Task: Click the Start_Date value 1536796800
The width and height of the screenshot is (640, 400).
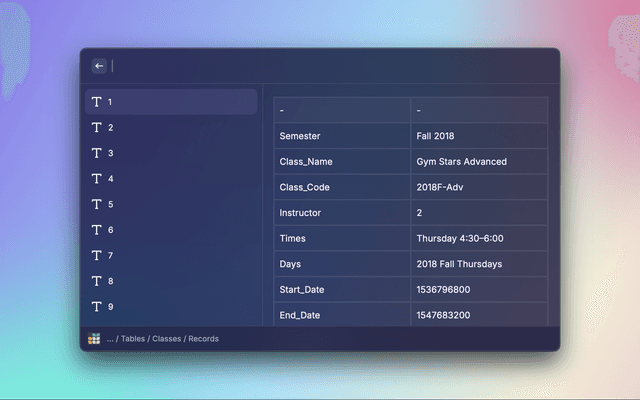Action: (x=444, y=290)
